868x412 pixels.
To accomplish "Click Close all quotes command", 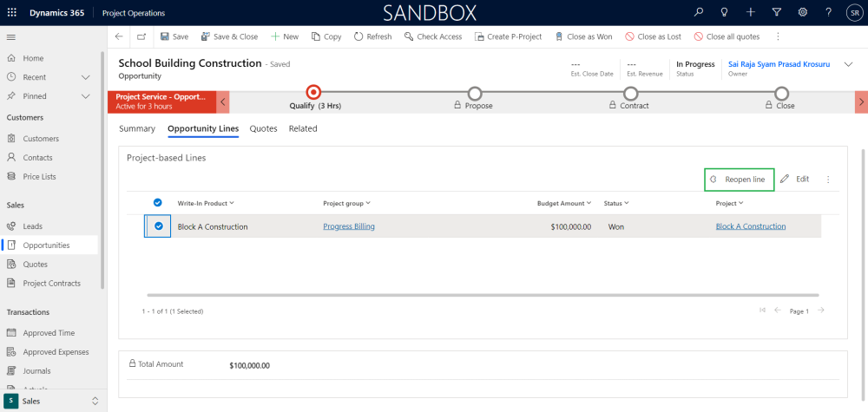I will tap(727, 36).
